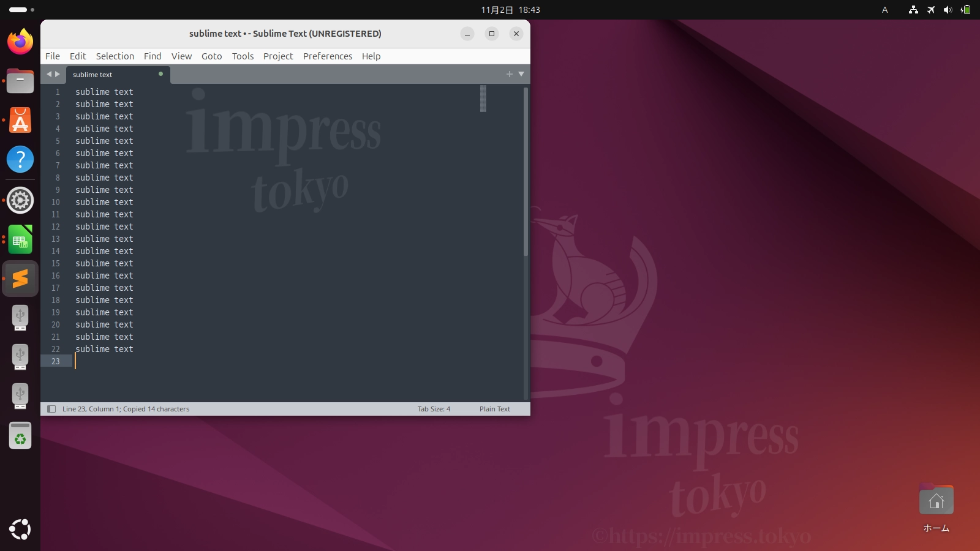Open the Help question-mark dock icon

[20, 159]
